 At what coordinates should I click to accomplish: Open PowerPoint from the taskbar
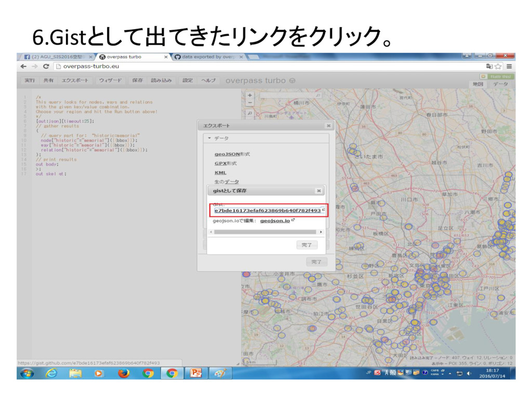[x=196, y=373]
